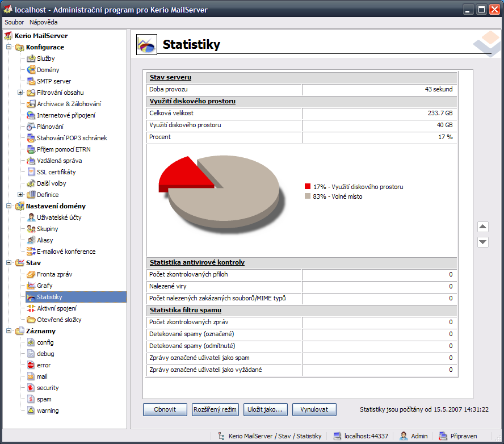Click the red 17% legend swatch
This screenshot has height=444, width=504.
(308, 186)
